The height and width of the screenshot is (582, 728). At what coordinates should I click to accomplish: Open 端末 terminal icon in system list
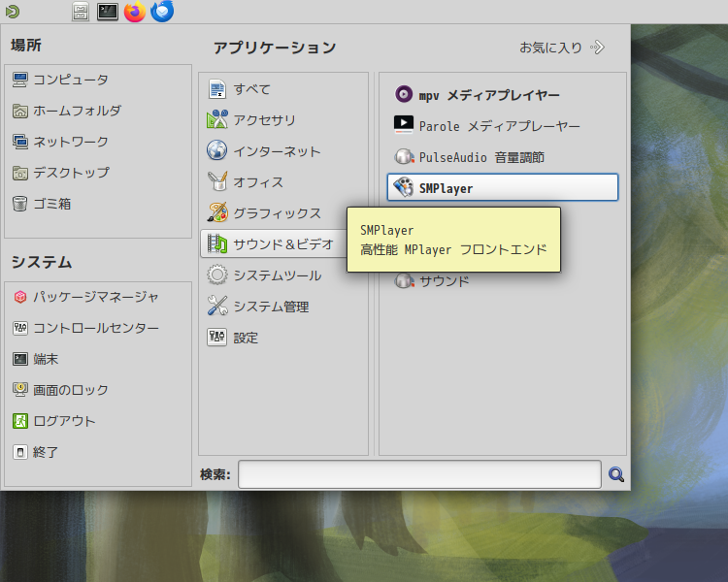coord(20,359)
